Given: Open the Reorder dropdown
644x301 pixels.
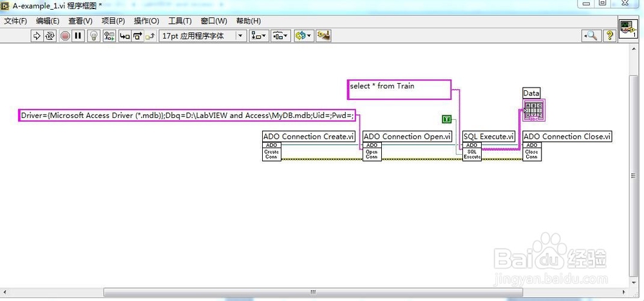Looking at the screenshot, I should pyautogui.click(x=303, y=36).
